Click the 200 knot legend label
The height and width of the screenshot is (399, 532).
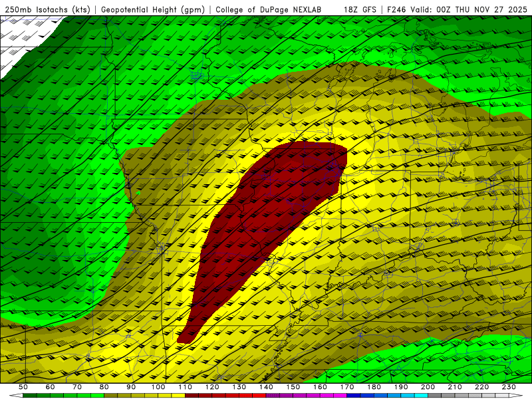(428, 387)
